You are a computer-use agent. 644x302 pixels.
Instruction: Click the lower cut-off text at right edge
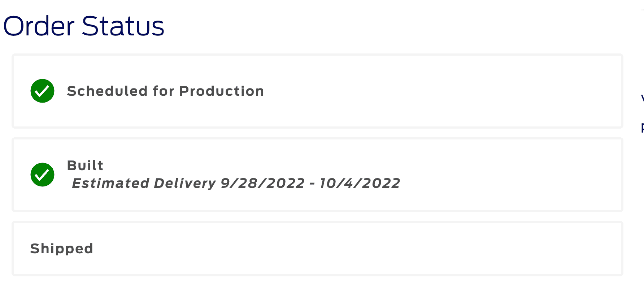[x=642, y=127]
